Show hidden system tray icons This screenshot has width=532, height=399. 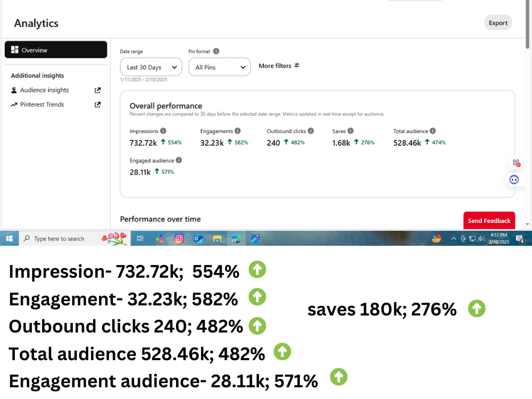[454, 238]
